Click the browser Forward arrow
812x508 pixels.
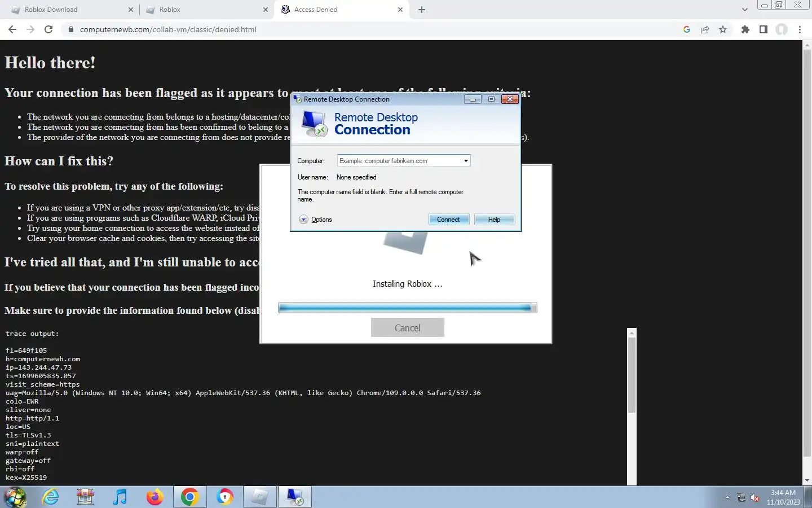tap(30, 29)
